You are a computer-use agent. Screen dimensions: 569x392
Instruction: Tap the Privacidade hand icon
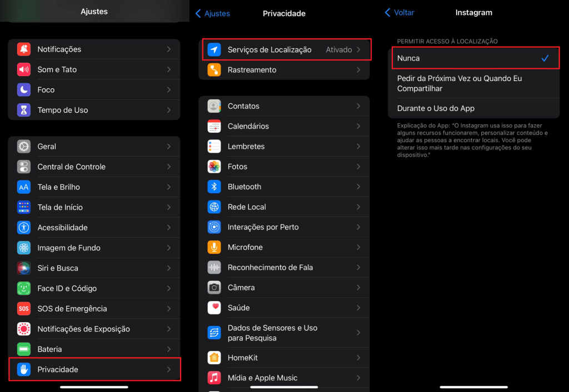pyautogui.click(x=24, y=370)
